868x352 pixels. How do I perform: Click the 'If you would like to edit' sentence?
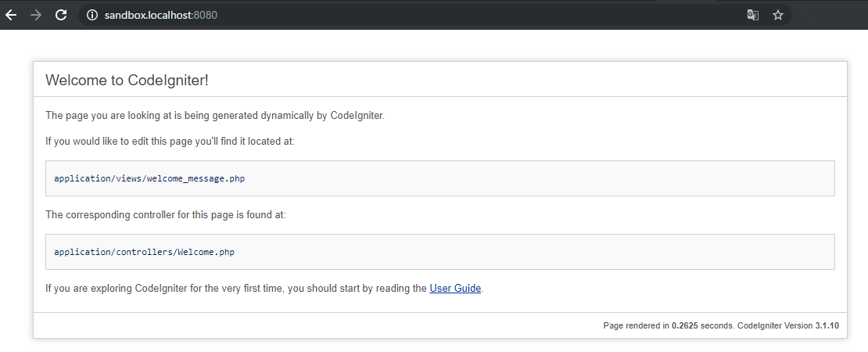pos(170,142)
